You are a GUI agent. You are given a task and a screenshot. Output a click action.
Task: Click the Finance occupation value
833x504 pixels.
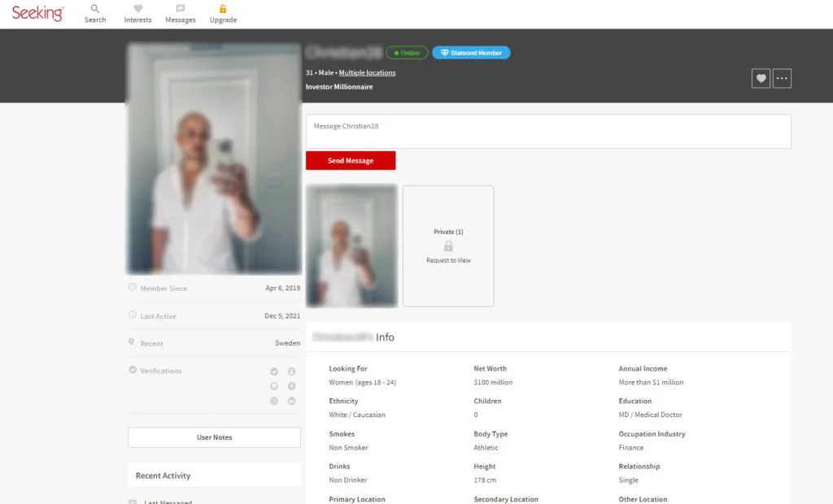click(x=630, y=448)
